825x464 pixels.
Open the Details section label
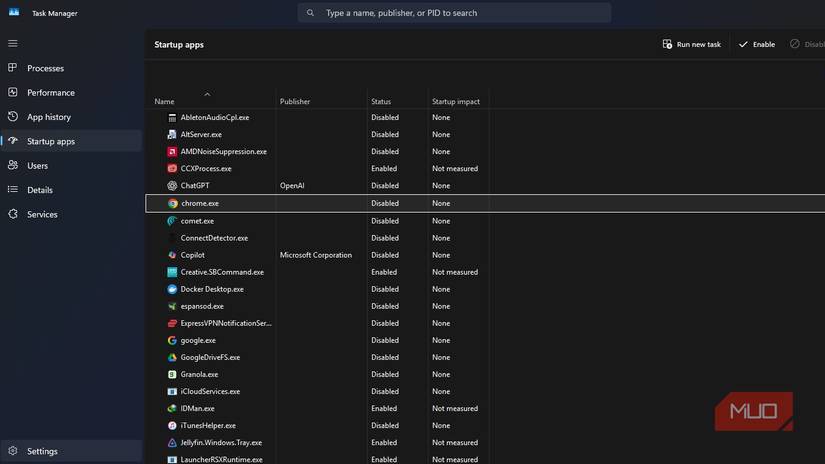click(x=40, y=190)
